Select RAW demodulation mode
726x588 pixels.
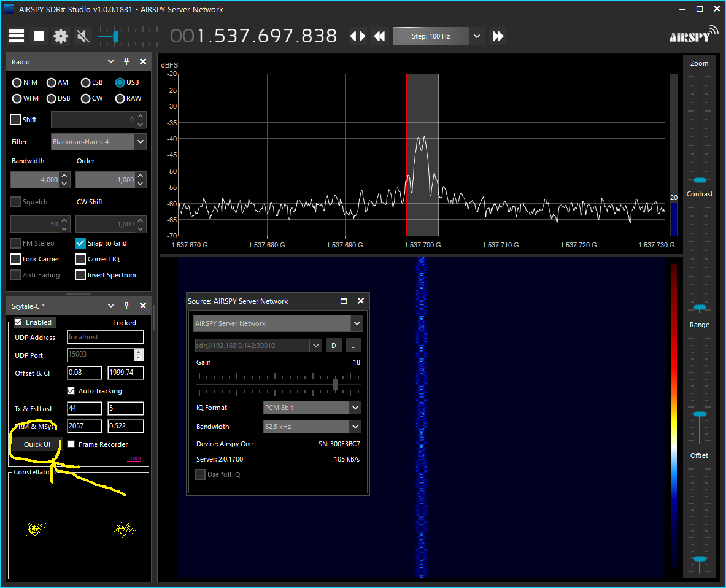click(x=128, y=98)
